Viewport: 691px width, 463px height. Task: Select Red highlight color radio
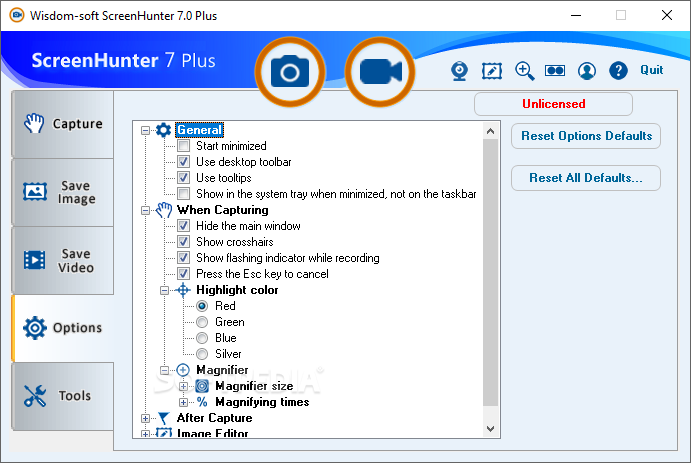(x=202, y=306)
